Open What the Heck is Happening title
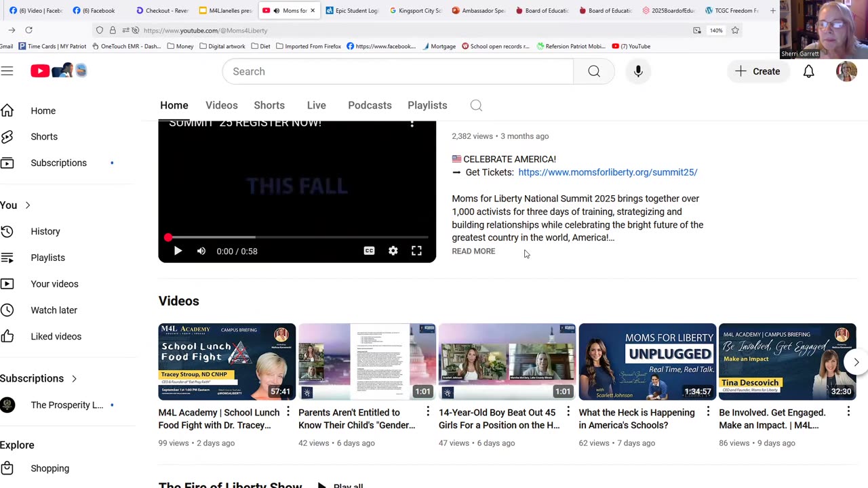 coord(637,419)
